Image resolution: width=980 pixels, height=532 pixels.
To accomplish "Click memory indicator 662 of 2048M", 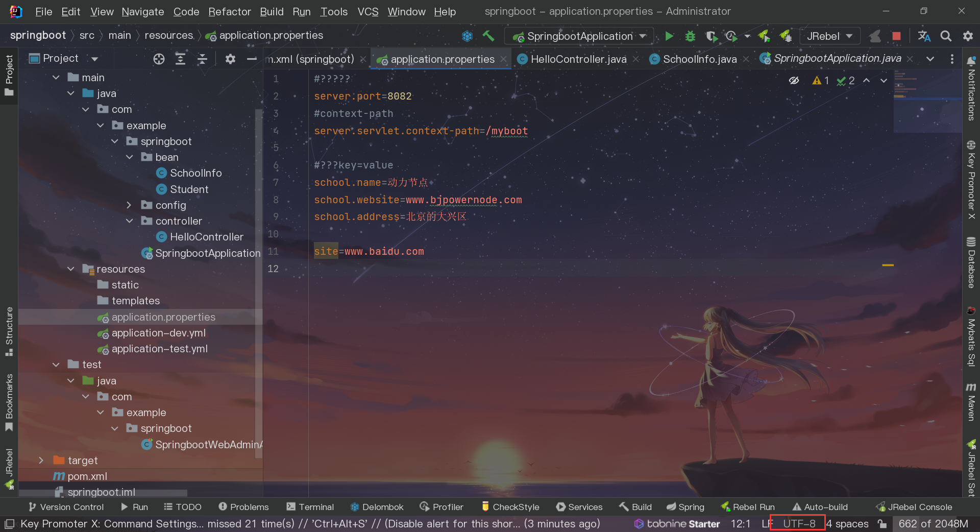I will click(x=933, y=524).
